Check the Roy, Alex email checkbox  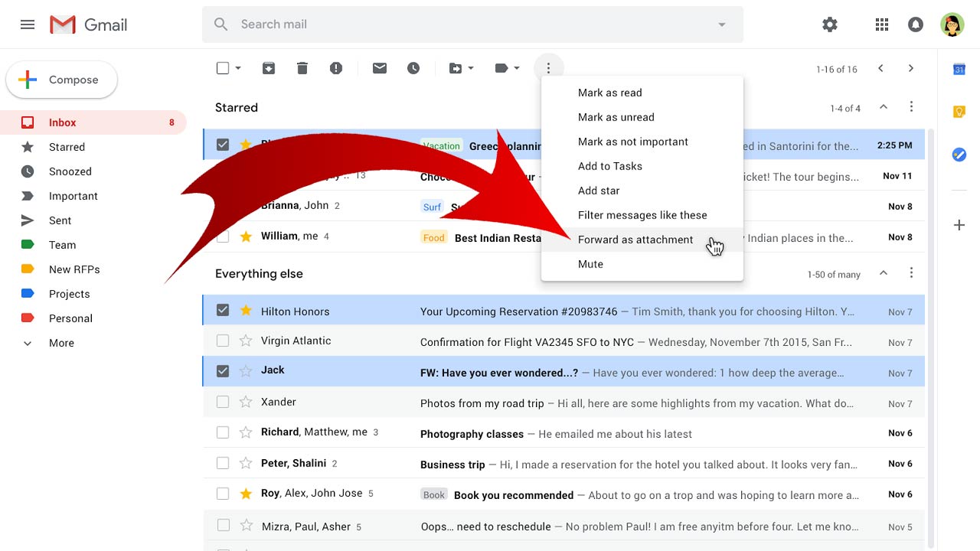click(x=223, y=494)
